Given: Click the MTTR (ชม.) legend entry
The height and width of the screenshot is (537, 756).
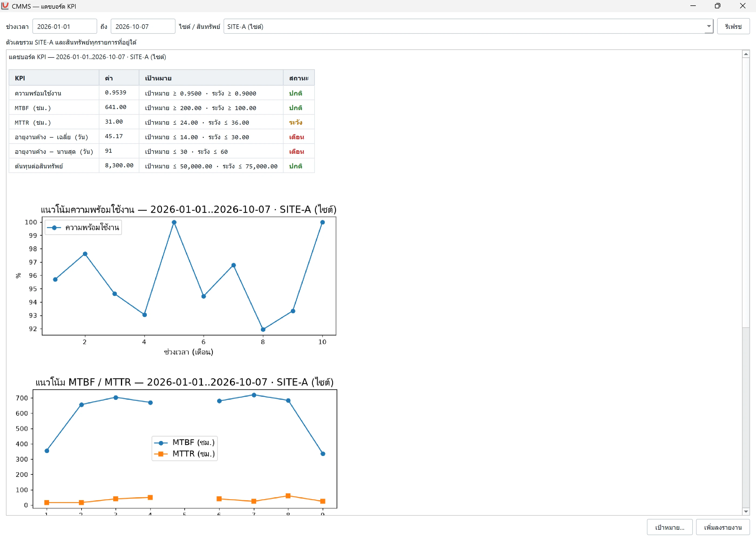Looking at the screenshot, I should (x=185, y=454).
